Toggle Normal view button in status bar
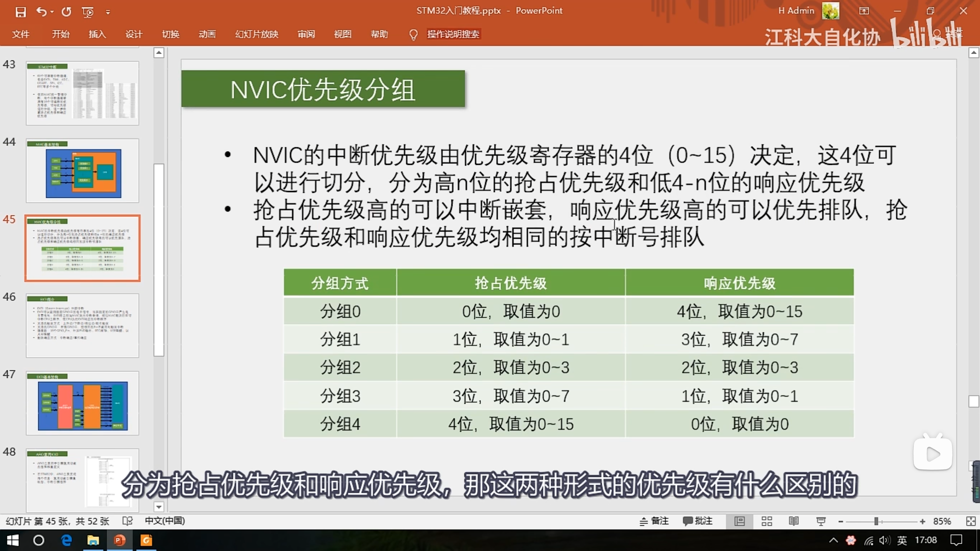This screenshot has height=551, width=980. 739,521
